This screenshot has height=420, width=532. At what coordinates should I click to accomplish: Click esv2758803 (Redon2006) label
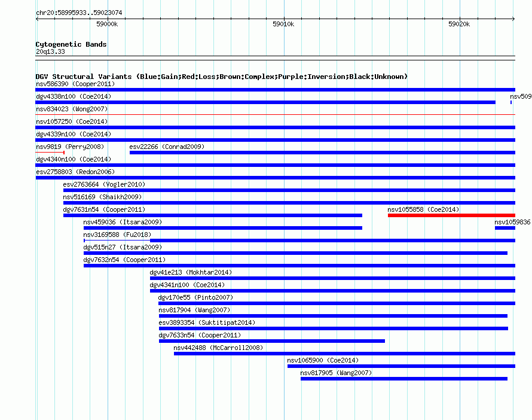[x=75, y=172]
